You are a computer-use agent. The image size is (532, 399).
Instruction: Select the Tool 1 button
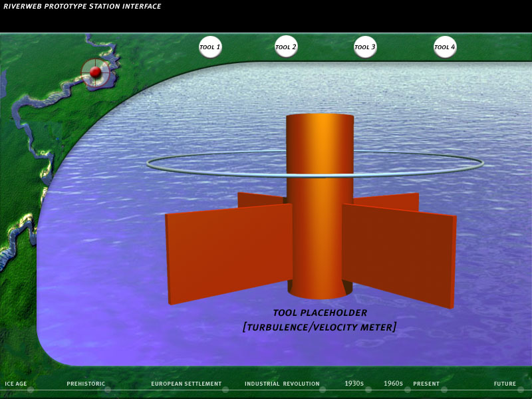point(210,47)
